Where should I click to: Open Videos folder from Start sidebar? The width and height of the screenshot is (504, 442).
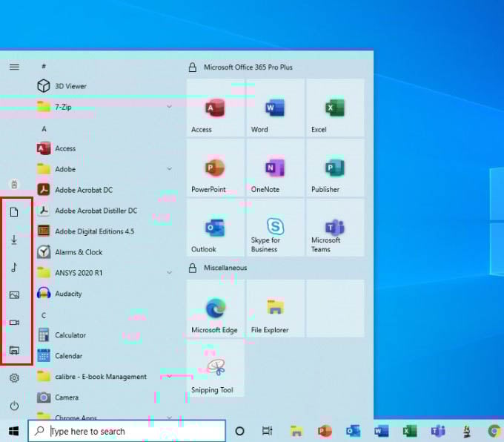pos(14,323)
